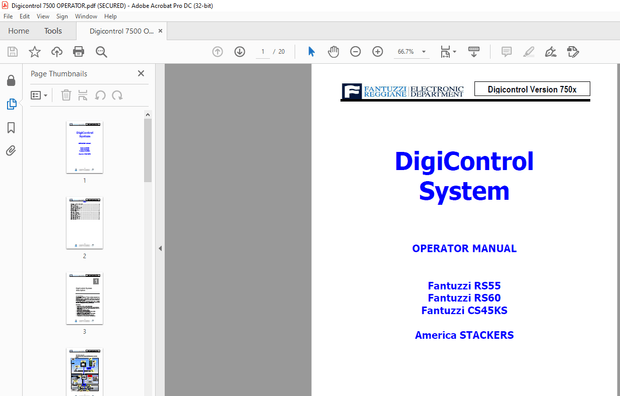
Task: Open the Help menu
Action: (x=110, y=16)
